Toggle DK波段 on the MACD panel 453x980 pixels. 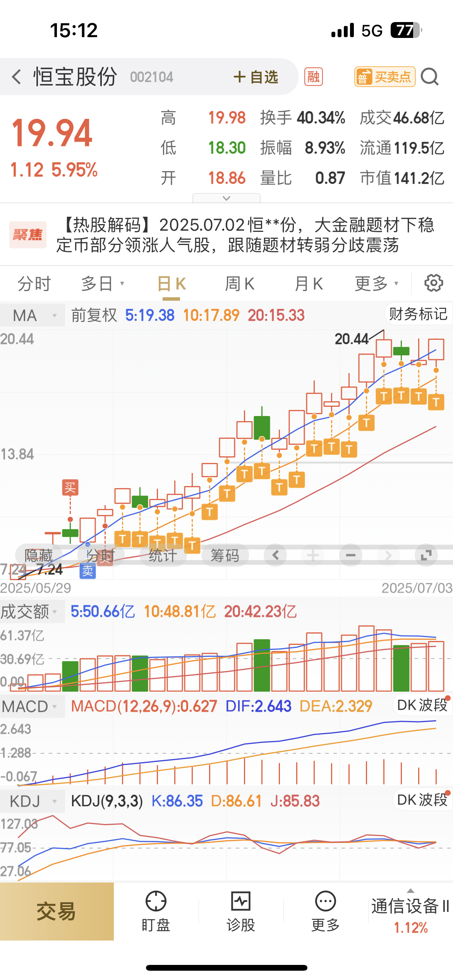(x=423, y=705)
